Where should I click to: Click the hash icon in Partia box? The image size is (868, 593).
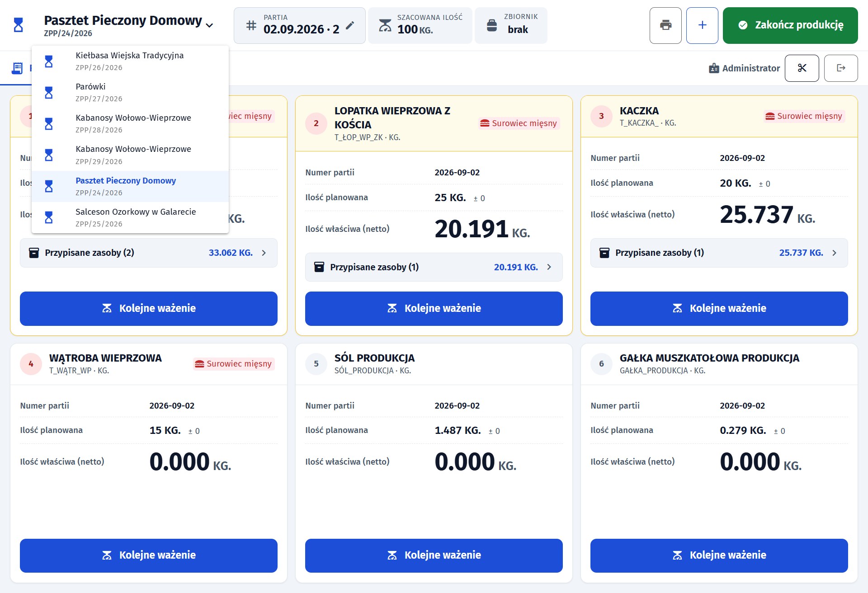pos(251,25)
